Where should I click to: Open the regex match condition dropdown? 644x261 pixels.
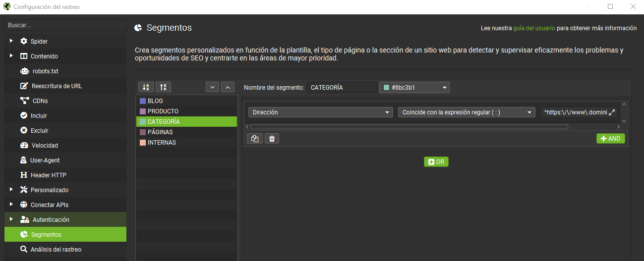(x=466, y=112)
